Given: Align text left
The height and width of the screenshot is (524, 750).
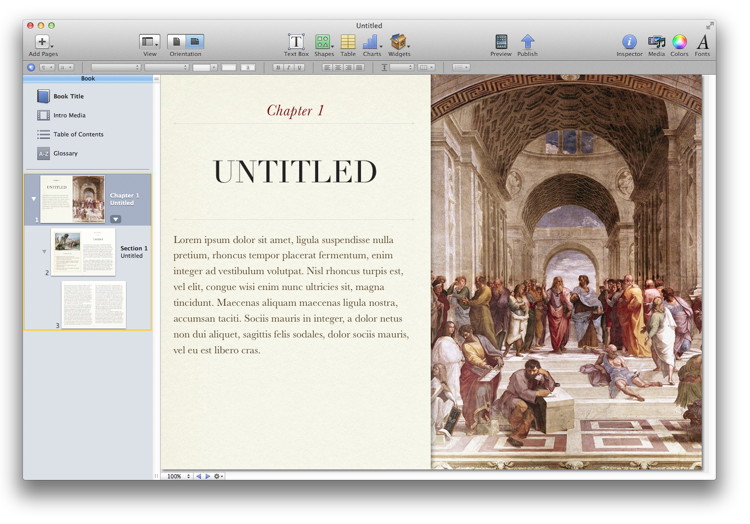Looking at the screenshot, I should 327,67.
